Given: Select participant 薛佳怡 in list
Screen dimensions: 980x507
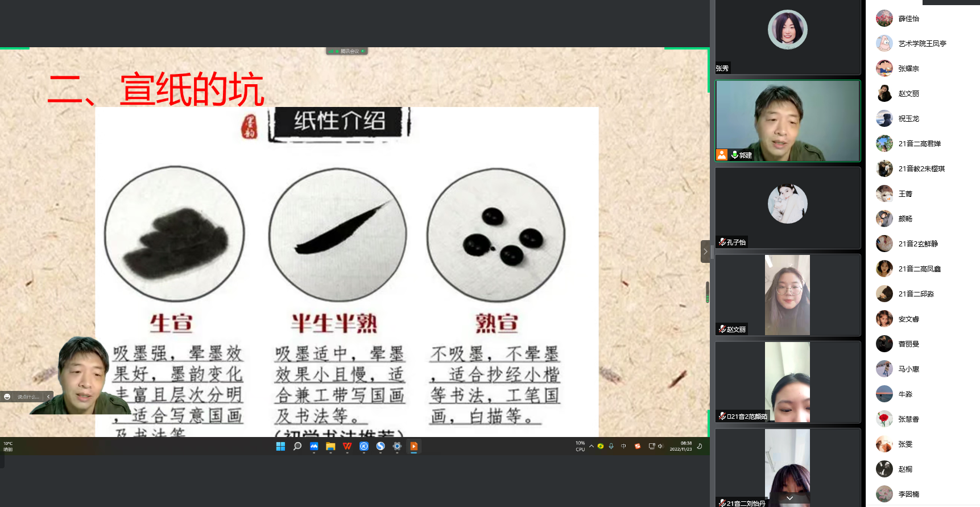Looking at the screenshot, I should 923,19.
